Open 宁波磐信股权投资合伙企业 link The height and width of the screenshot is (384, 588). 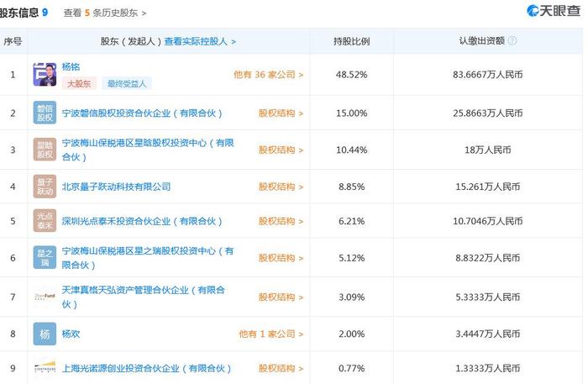[x=142, y=113]
